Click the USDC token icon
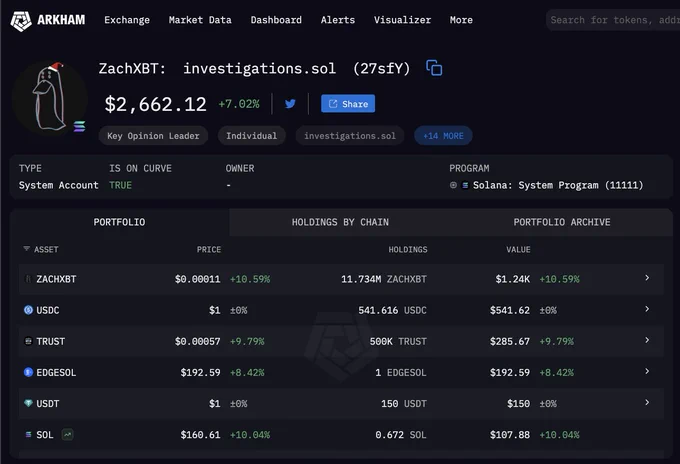This screenshot has width=680, height=464. (28, 310)
